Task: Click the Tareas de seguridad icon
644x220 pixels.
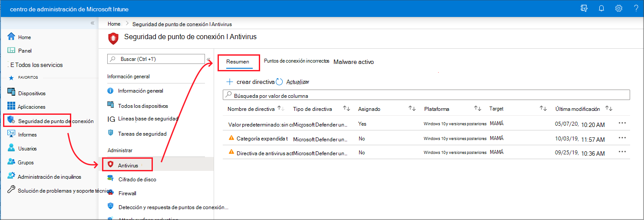Action: pyautogui.click(x=110, y=133)
